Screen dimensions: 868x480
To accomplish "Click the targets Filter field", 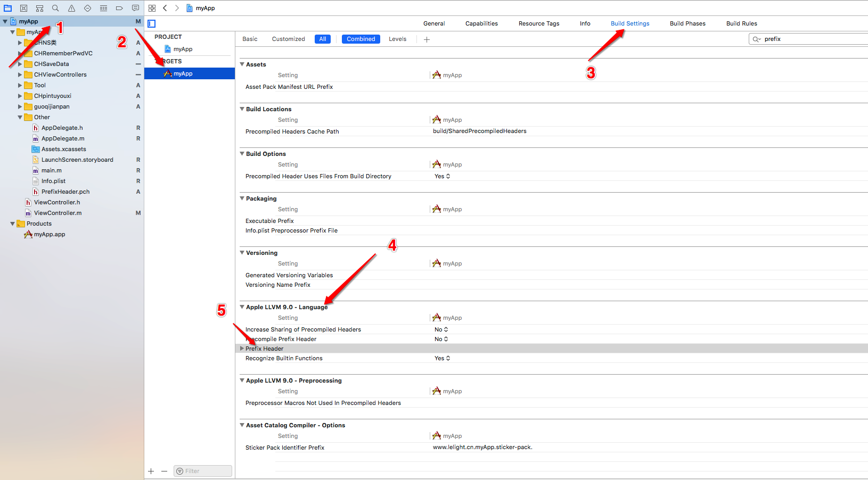I will pyautogui.click(x=203, y=471).
